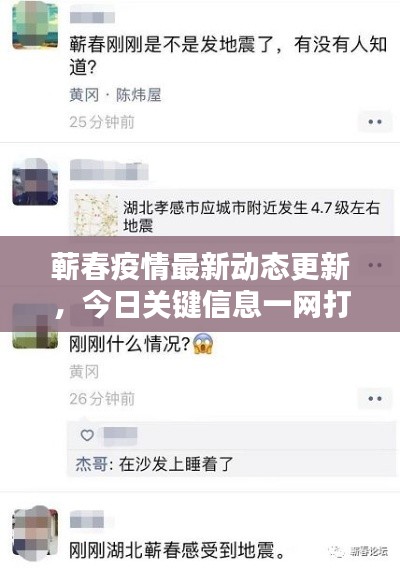Open the shared link 湖北孝感市应城市附近发生4.7级左右地震
Viewport: 400px width, 569px height.
(251, 217)
